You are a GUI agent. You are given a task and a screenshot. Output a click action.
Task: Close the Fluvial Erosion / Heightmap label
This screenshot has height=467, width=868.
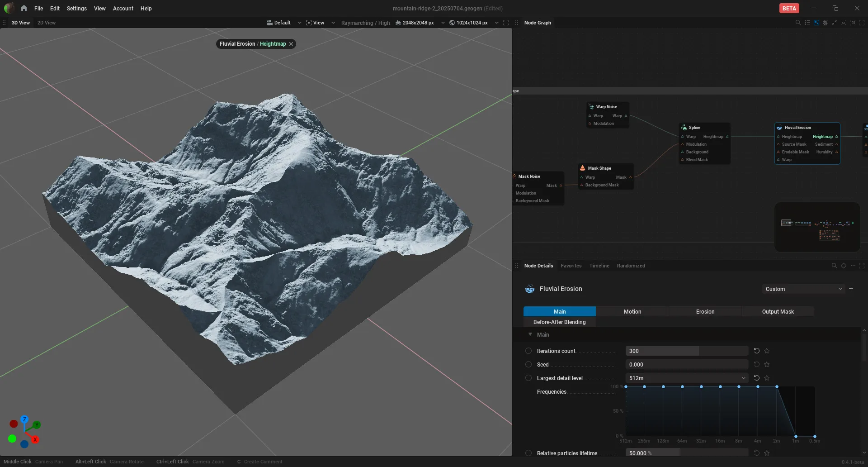coord(291,44)
